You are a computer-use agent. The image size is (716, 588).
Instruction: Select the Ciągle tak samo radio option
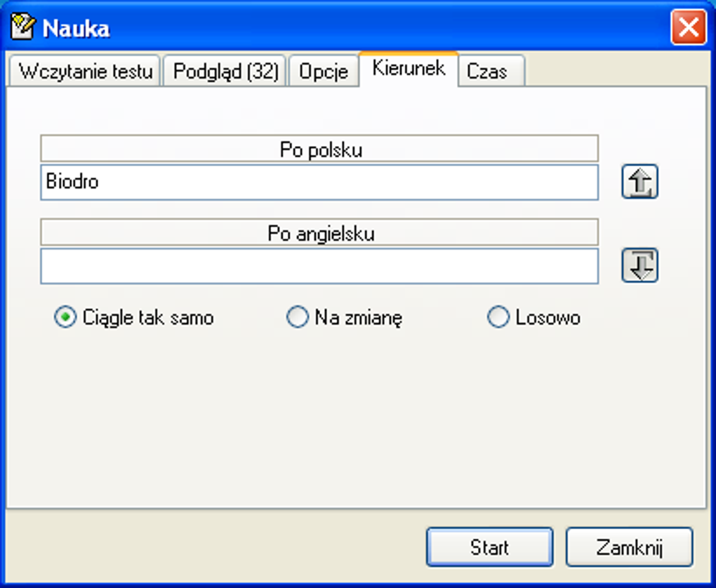click(65, 318)
